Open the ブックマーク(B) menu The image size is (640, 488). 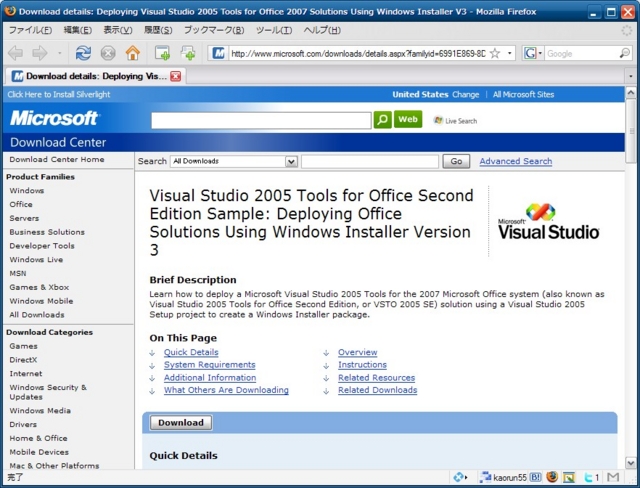click(x=214, y=30)
